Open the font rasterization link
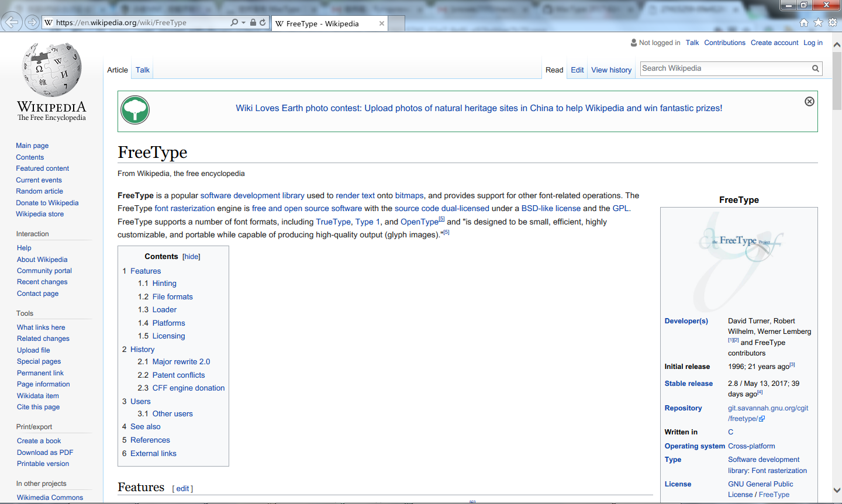 (x=185, y=209)
